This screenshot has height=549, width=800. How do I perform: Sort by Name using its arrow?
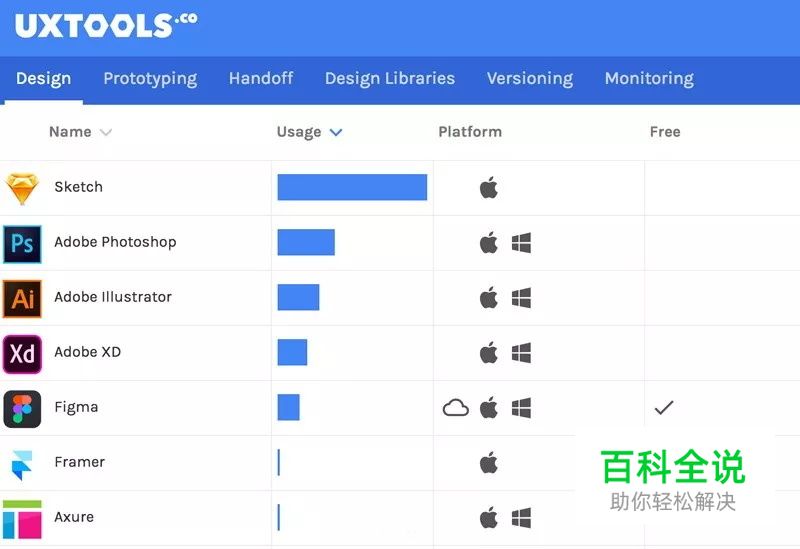[106, 132]
